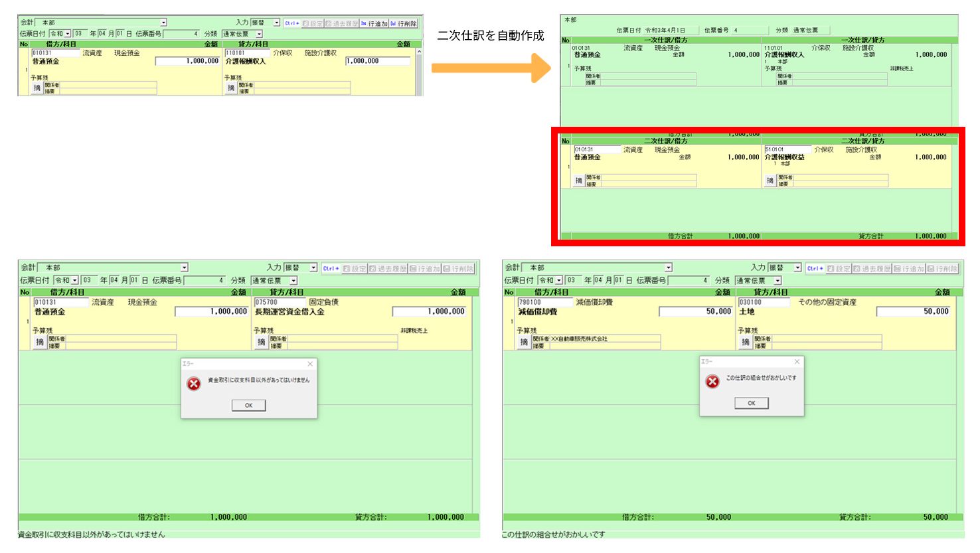Click red error icon in この仕訳 error dialog

pos(712,381)
